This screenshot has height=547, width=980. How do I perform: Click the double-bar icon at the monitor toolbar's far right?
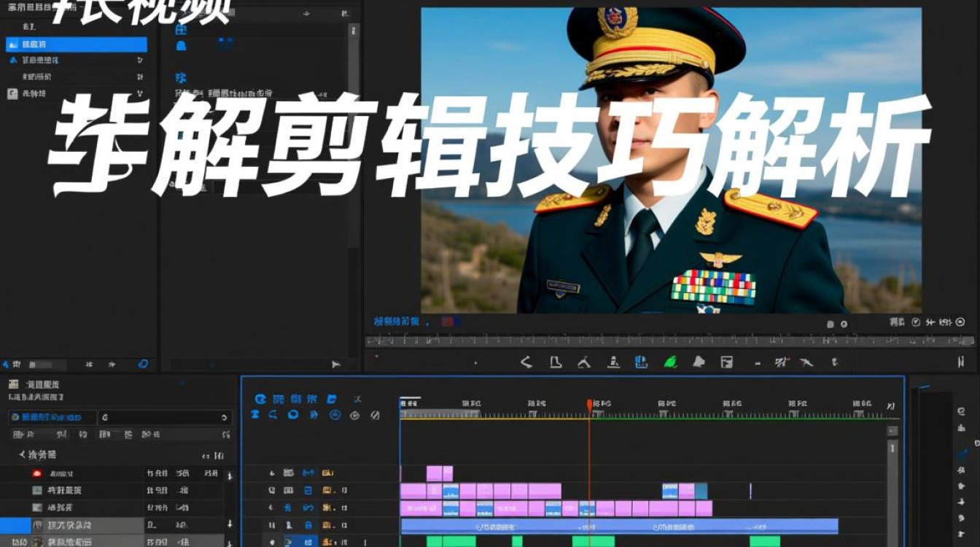coord(961,361)
